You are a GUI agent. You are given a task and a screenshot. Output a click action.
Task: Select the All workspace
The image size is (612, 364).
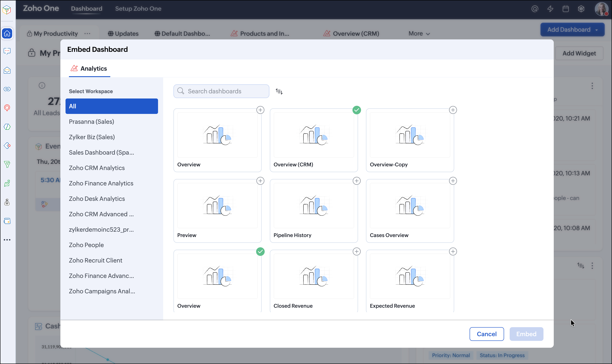click(112, 106)
